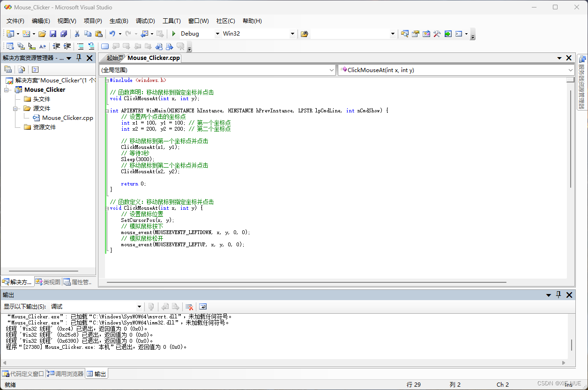
Task: Click the Display Quick Info icon
Action: (x=31, y=46)
